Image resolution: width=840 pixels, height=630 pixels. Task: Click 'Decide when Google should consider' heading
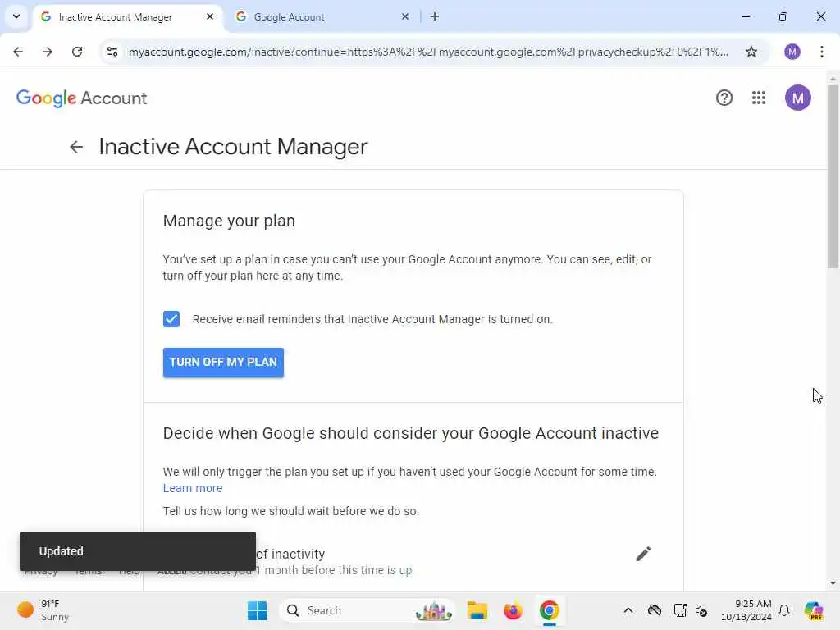pos(411,433)
